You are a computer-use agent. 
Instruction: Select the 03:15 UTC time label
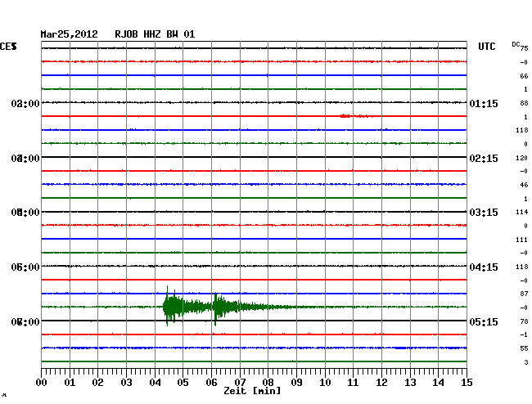tap(484, 213)
